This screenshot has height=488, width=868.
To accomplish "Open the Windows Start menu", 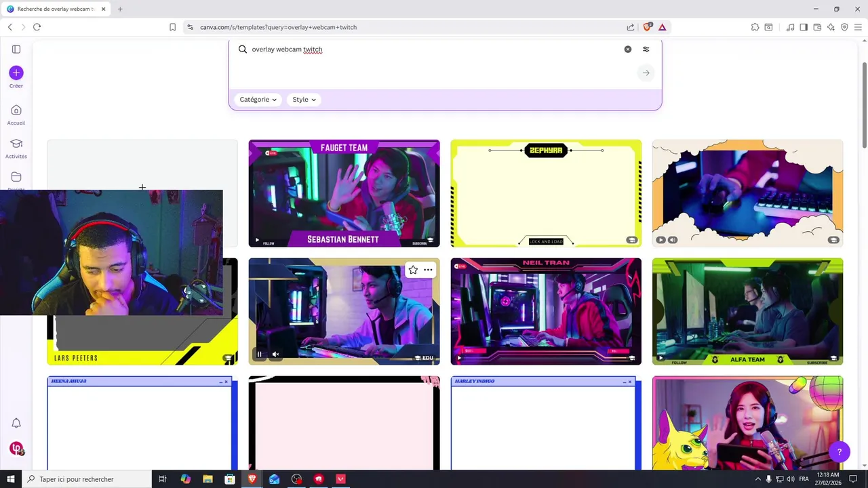I will [11, 479].
